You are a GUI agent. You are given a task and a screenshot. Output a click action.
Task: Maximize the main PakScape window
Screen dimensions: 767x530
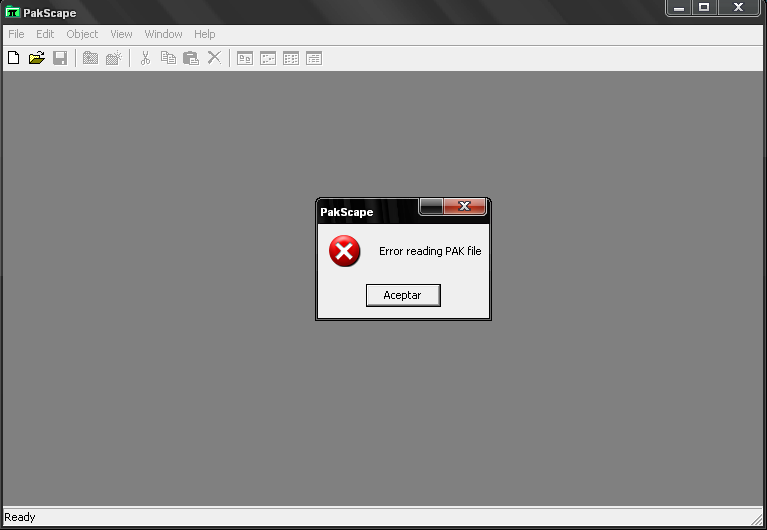pyautogui.click(x=704, y=8)
